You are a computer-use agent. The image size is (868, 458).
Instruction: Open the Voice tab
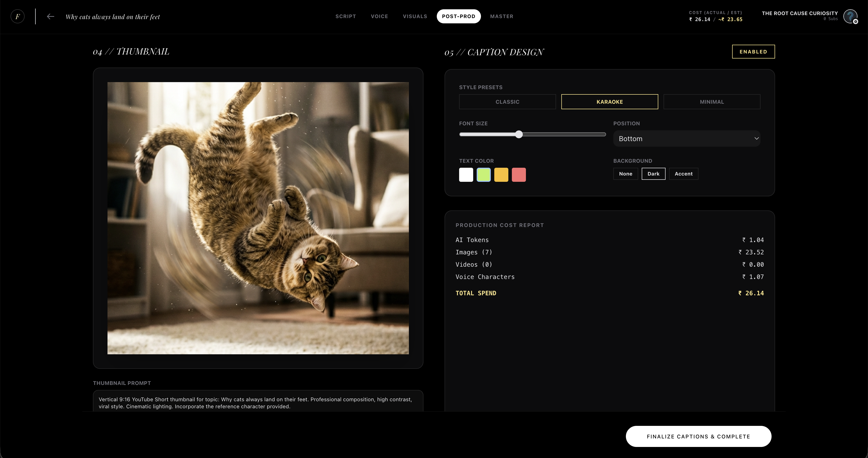[x=379, y=16]
